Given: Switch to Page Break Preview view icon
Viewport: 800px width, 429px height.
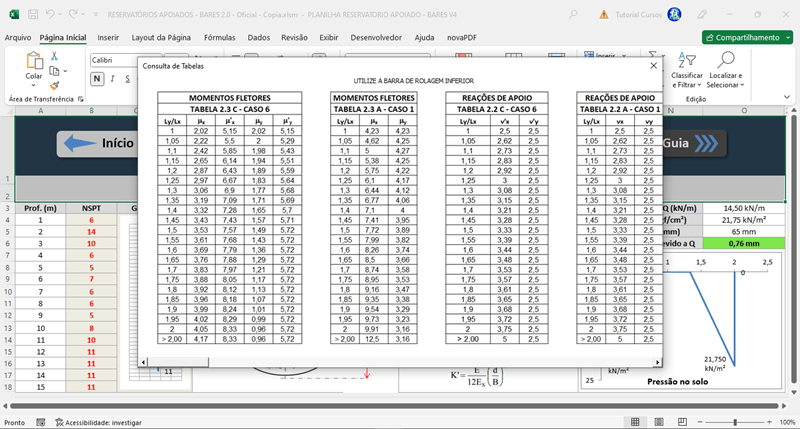Looking at the screenshot, I should [682, 422].
